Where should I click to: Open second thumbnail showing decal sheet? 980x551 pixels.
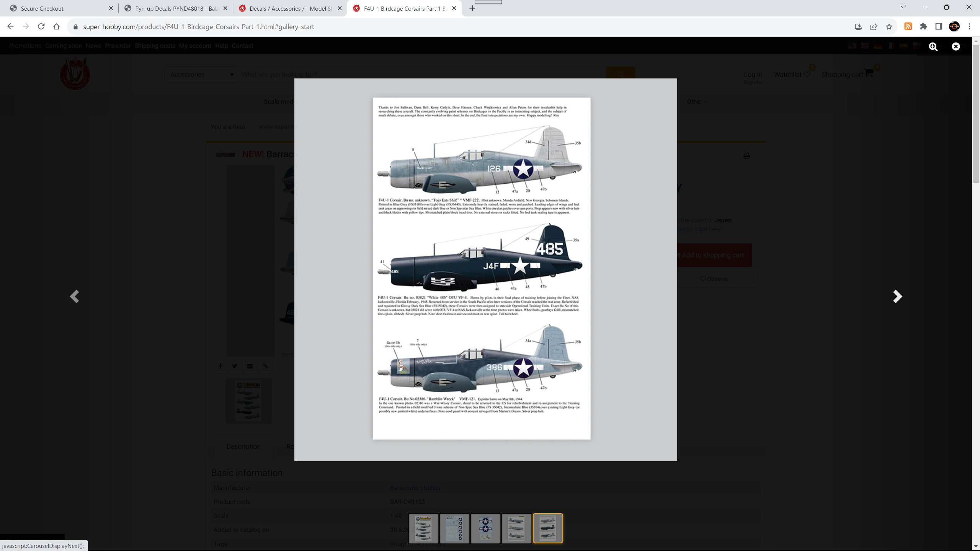[454, 528]
